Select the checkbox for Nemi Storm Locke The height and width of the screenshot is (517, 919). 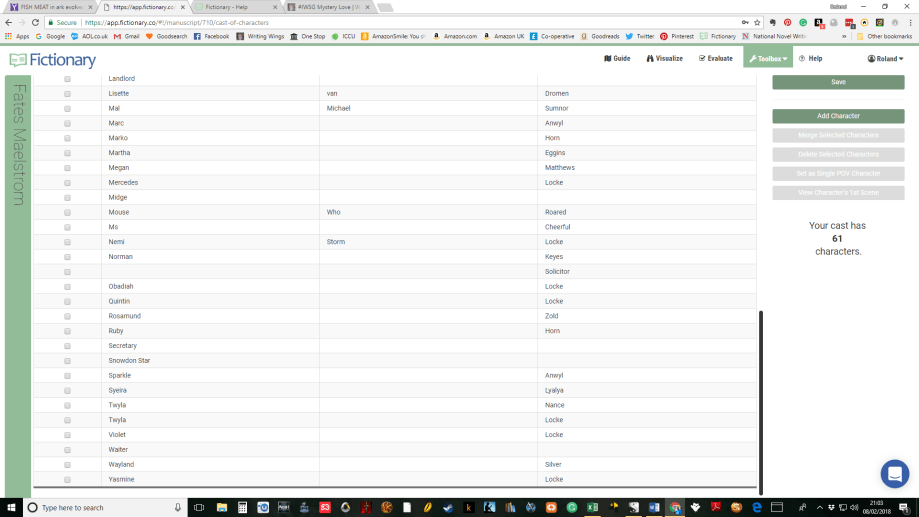[x=68, y=242]
